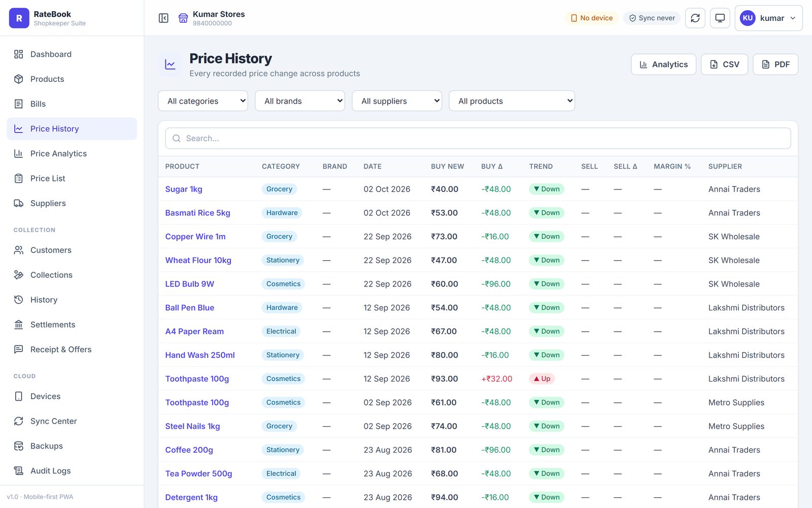Image resolution: width=812 pixels, height=508 pixels.
Task: Sort by the BUY NEW column header
Action: point(447,167)
